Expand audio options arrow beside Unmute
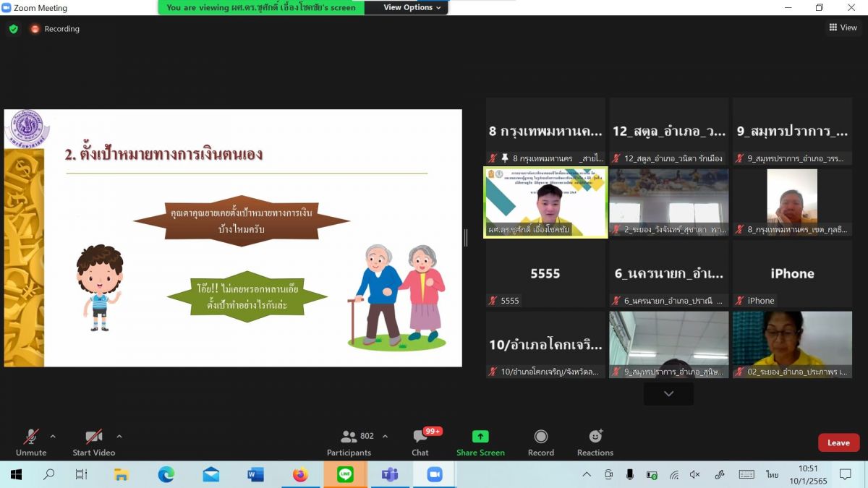868x488 pixels. [53, 436]
